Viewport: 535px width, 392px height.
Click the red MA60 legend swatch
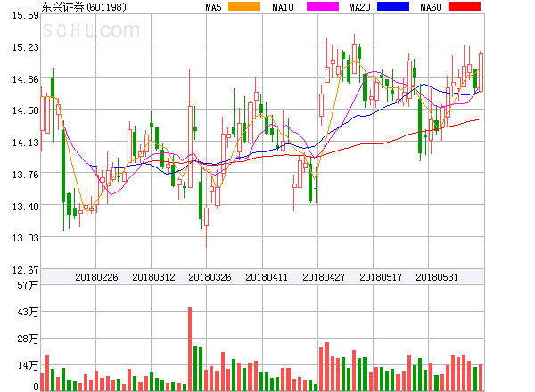tap(465, 6)
